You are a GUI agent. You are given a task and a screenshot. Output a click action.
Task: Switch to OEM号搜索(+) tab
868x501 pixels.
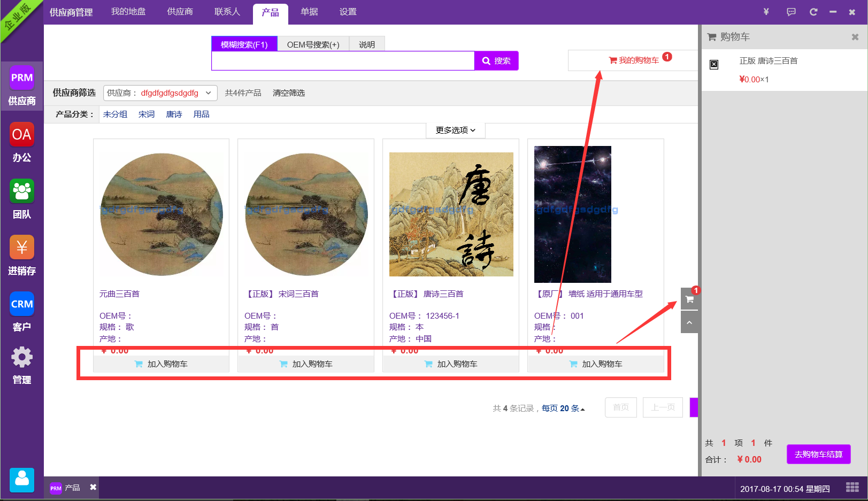pyautogui.click(x=313, y=44)
